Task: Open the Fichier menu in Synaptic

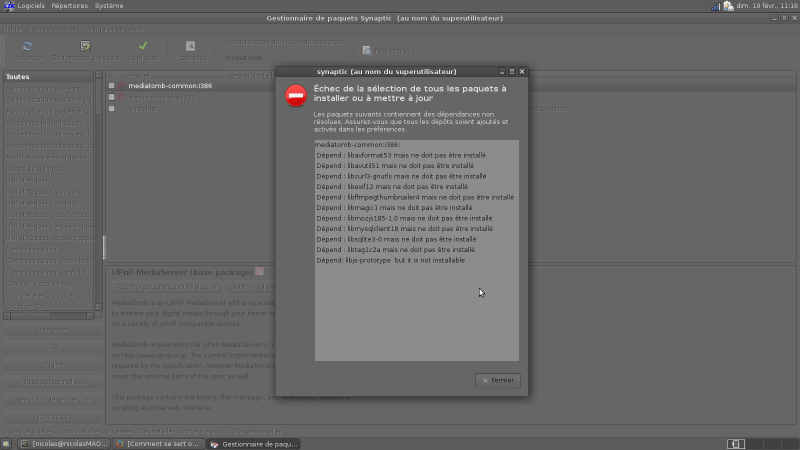Action: pos(13,30)
